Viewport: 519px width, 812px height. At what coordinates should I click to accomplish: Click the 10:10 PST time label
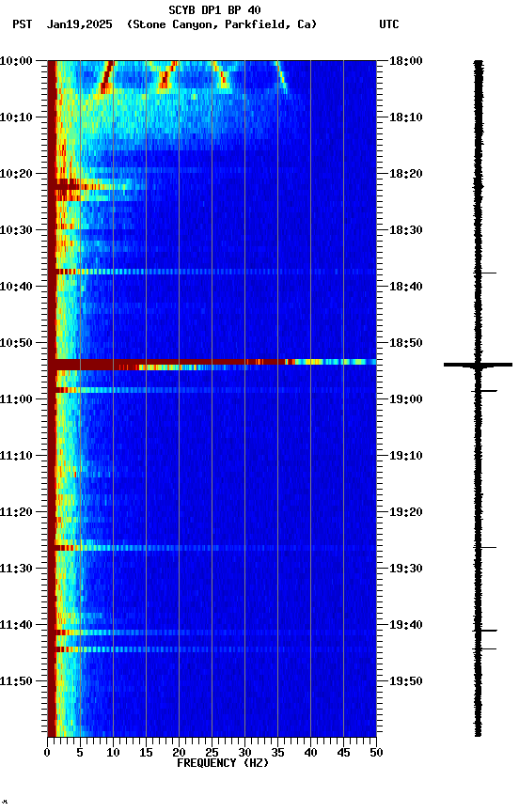16,117
